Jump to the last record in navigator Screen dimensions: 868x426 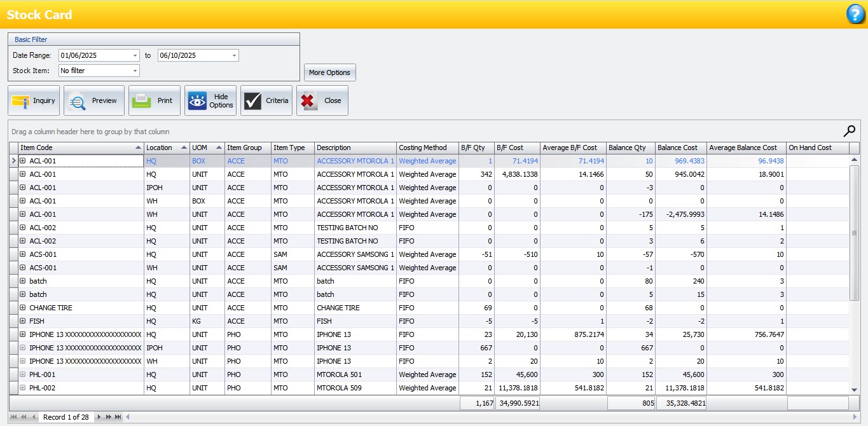[x=118, y=417]
